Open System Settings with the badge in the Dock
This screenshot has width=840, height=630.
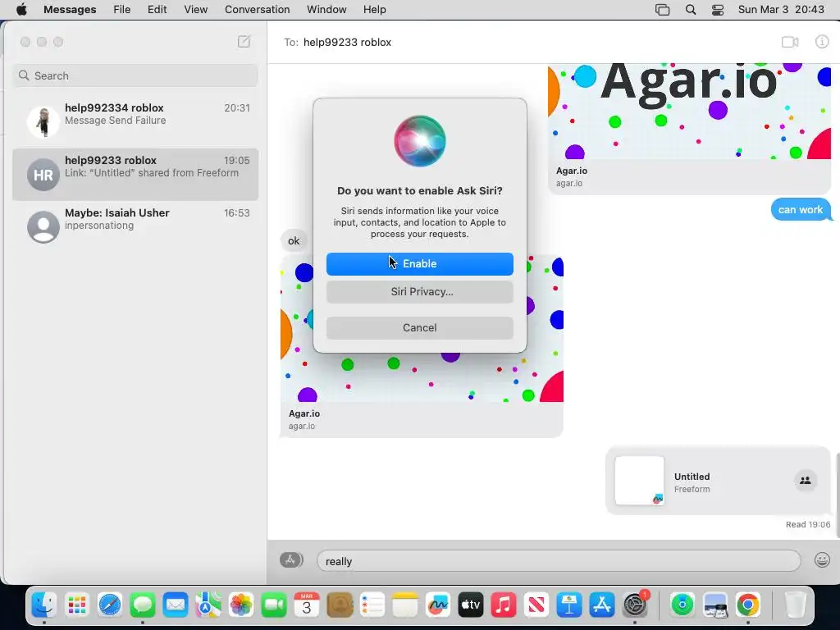click(636, 605)
